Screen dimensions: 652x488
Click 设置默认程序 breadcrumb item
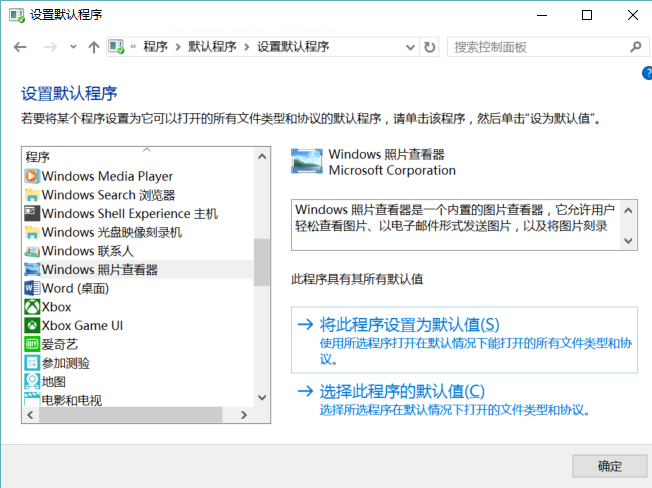[293, 47]
